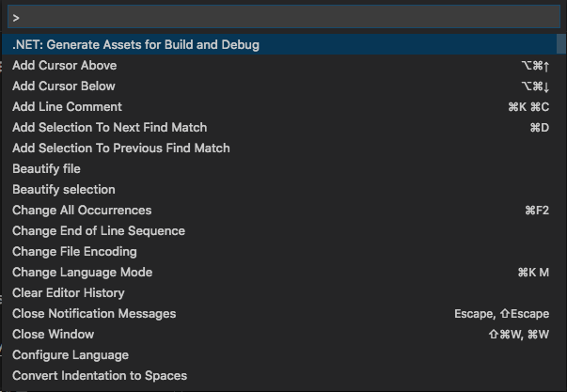The height and width of the screenshot is (392, 567).
Task: Click the command list scrollbar thumb
Action: tap(561, 44)
